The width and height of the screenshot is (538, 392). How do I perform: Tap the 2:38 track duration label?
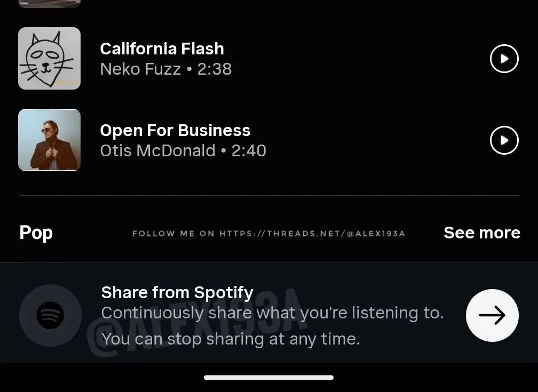215,69
